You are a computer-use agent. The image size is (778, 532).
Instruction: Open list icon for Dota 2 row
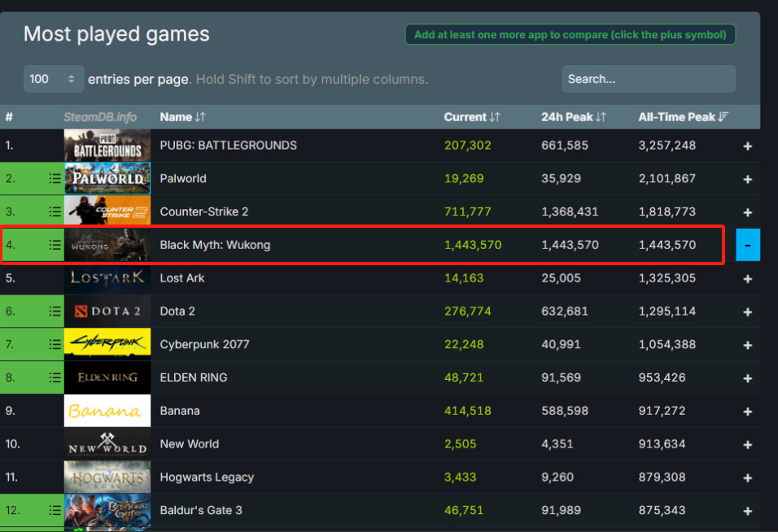click(x=55, y=312)
